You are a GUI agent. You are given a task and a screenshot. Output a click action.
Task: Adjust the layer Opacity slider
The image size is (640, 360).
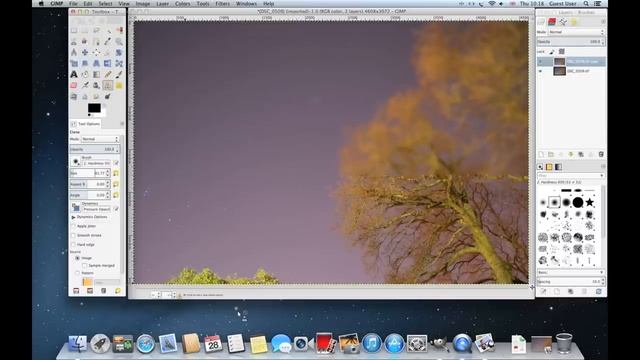point(570,42)
